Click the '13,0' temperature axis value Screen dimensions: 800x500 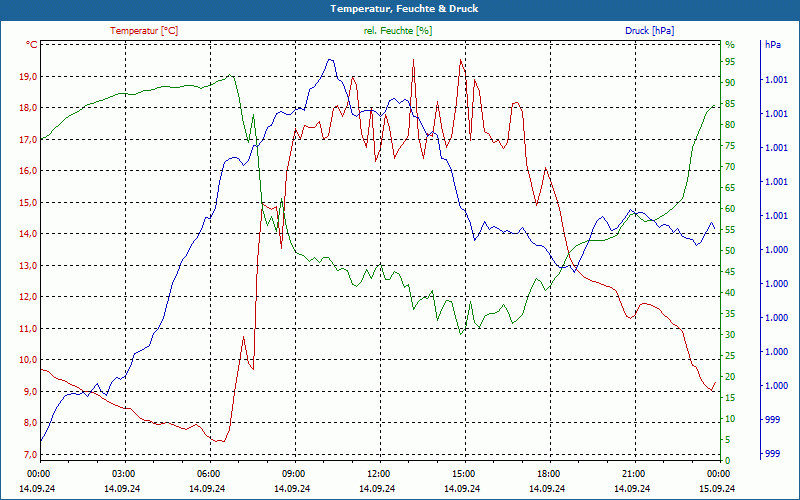point(29,265)
